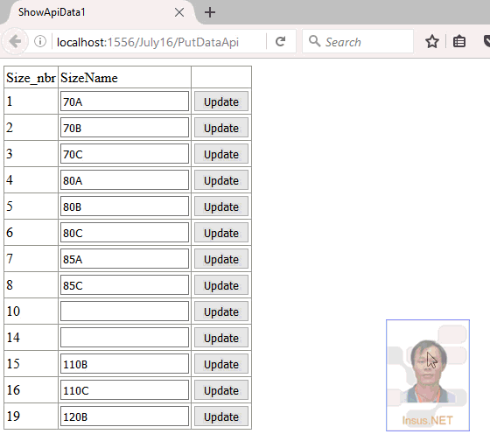Image resolution: width=490 pixels, height=448 pixels.
Task: Edit the 70C size name field
Action: click(x=124, y=154)
